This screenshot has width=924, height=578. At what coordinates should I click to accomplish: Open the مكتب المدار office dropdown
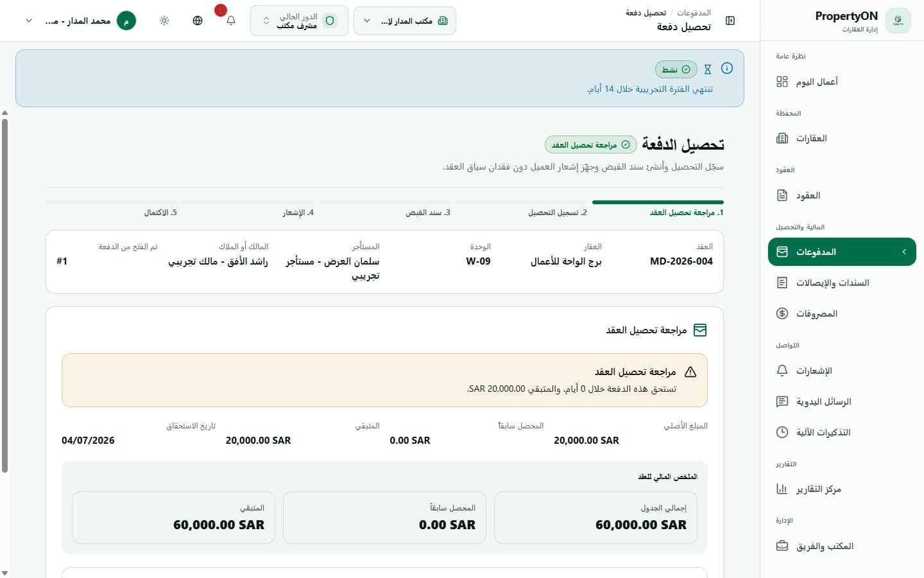(x=405, y=21)
